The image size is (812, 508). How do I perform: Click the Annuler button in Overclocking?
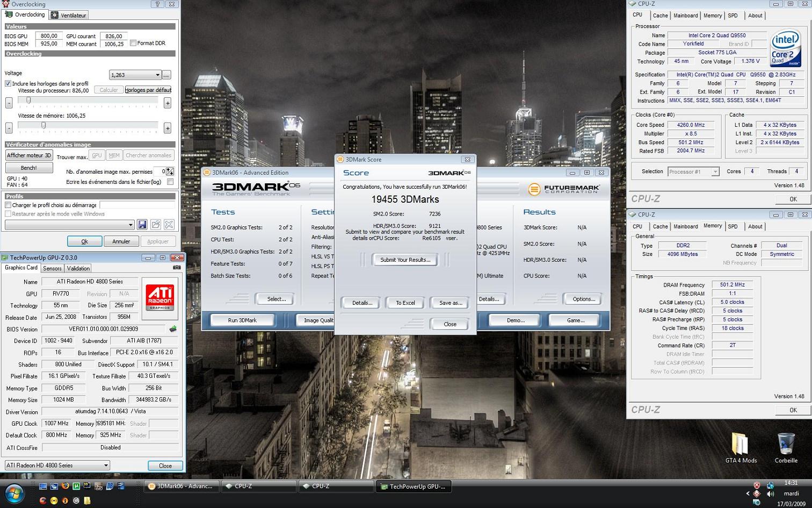point(121,241)
